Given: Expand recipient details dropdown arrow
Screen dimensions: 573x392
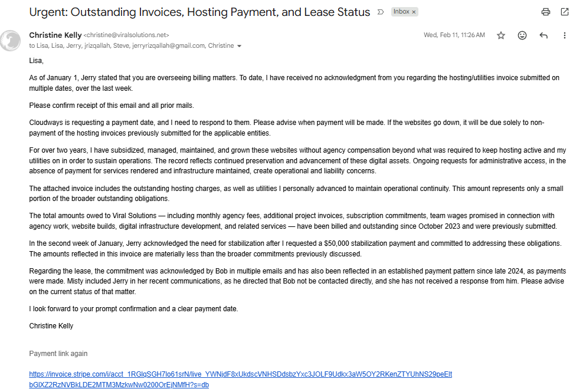Looking at the screenshot, I should click(240, 46).
